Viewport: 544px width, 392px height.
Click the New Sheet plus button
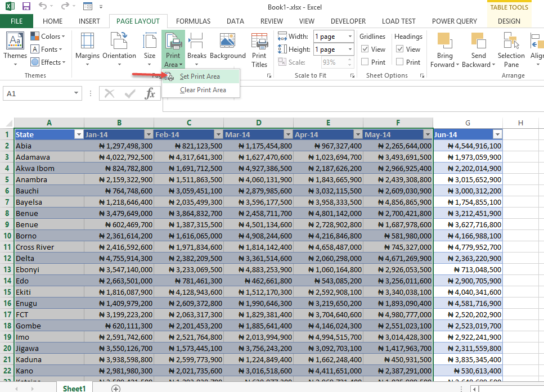coord(116,388)
